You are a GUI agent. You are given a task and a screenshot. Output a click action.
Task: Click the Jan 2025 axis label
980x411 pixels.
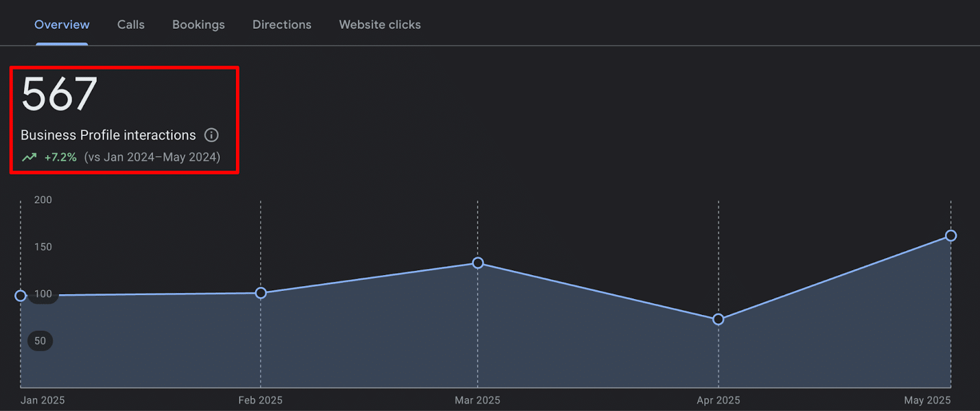(43, 400)
